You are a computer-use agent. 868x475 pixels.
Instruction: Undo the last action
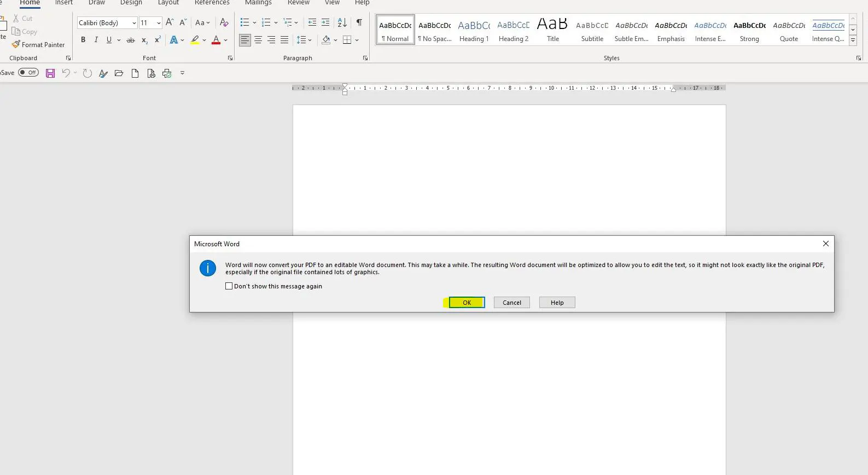(x=66, y=73)
